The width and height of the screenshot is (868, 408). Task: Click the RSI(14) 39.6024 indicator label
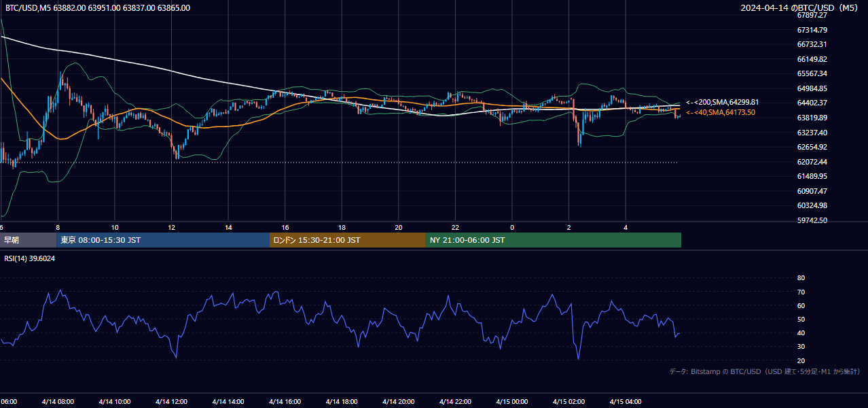click(x=30, y=258)
